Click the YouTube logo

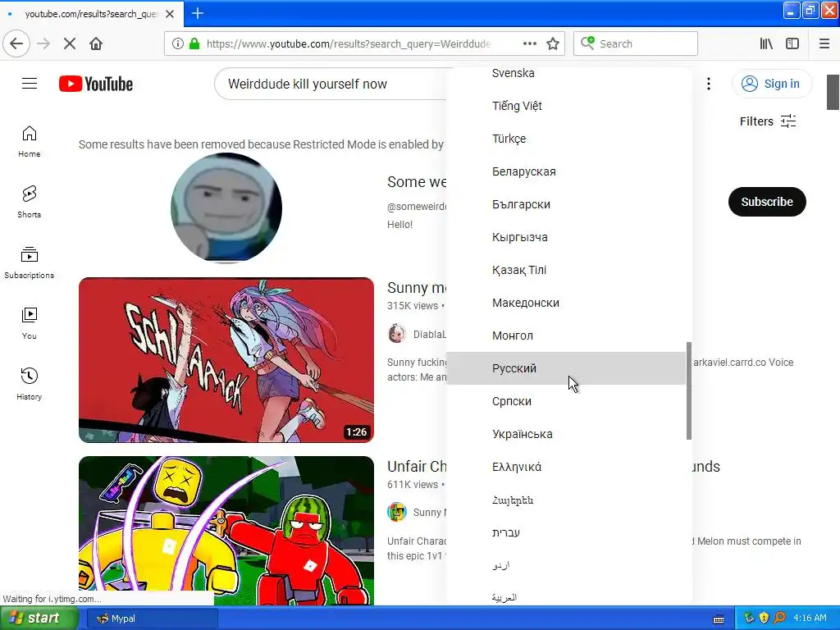(96, 84)
